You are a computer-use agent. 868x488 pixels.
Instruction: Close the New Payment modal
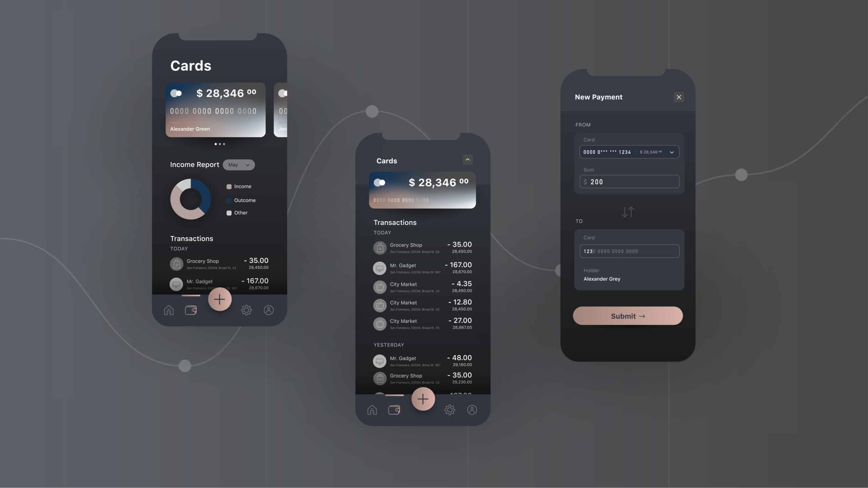coord(679,97)
